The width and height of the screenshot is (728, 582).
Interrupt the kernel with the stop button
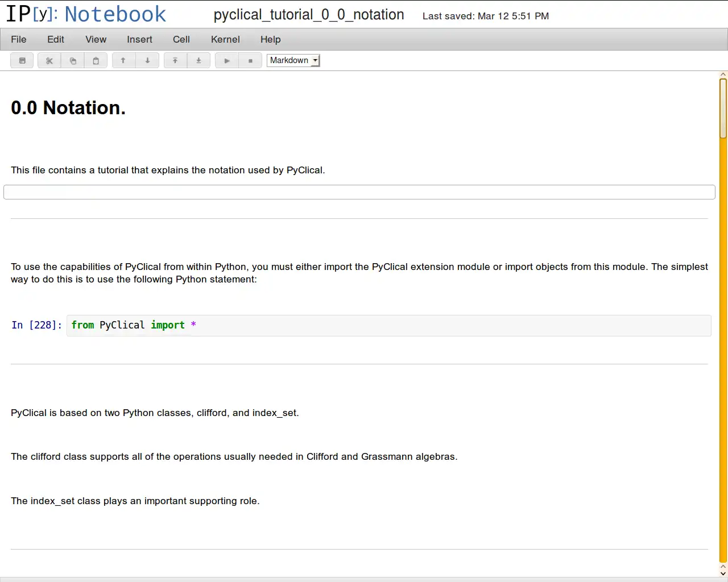coord(250,60)
